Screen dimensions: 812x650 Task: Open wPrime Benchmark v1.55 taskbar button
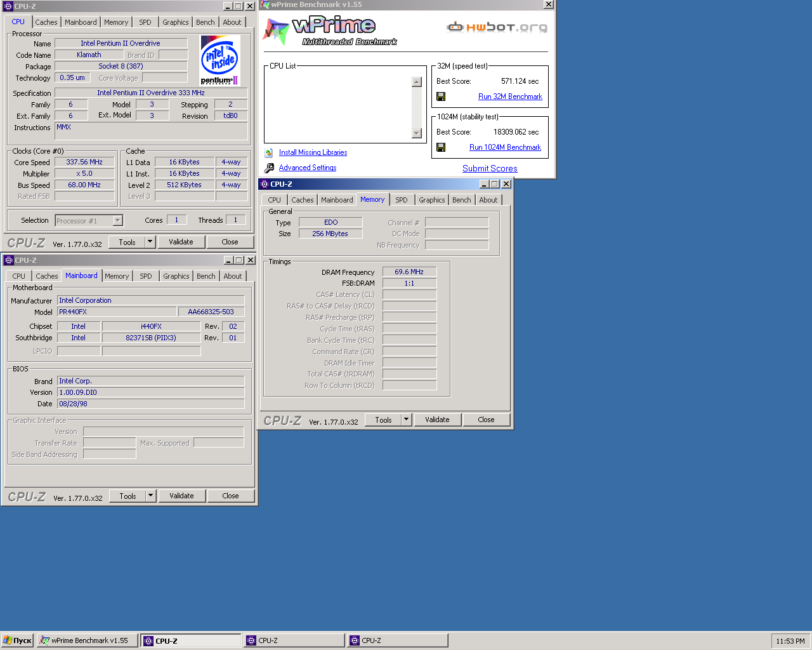[88, 640]
